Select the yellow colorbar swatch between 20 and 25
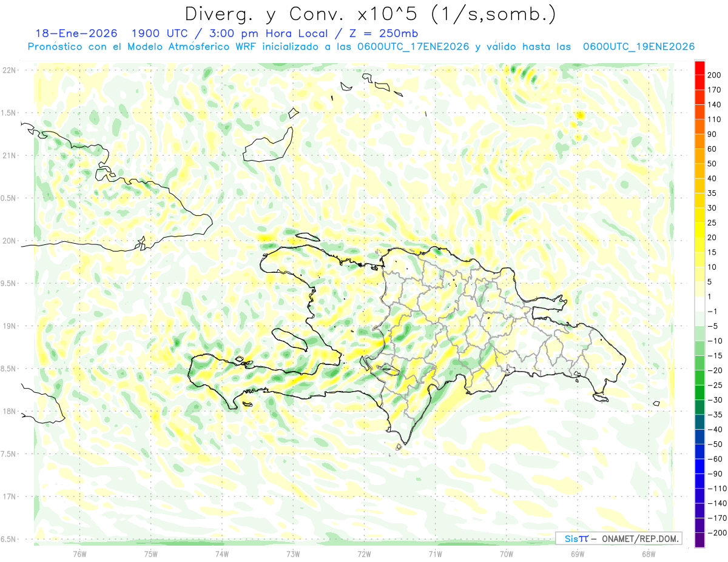728x562 pixels. pos(699,230)
